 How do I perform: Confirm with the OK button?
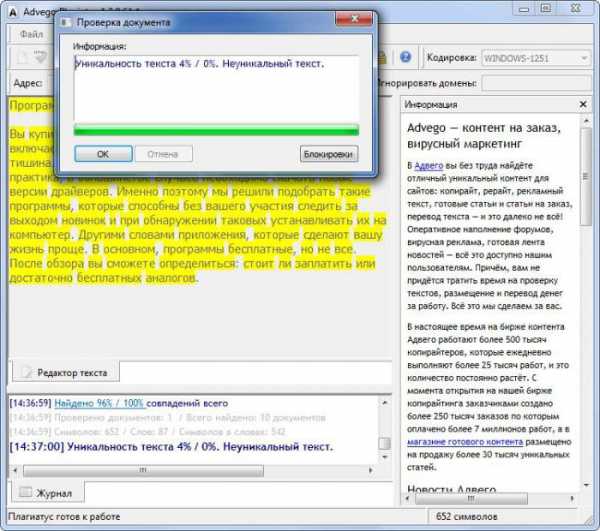[103, 154]
